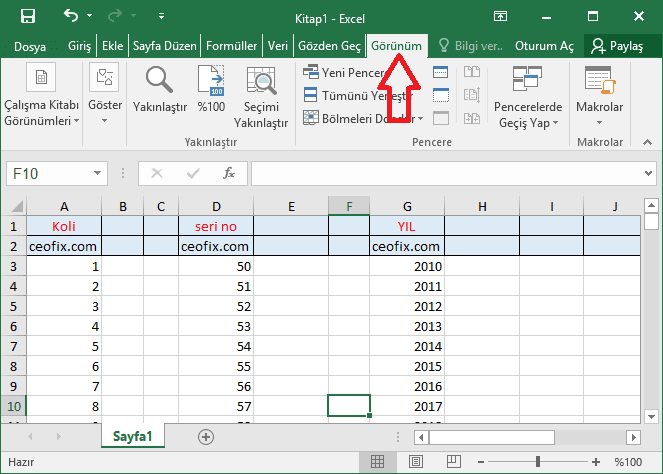
Task: Click the next sheet navigation arrow
Action: coord(59,436)
